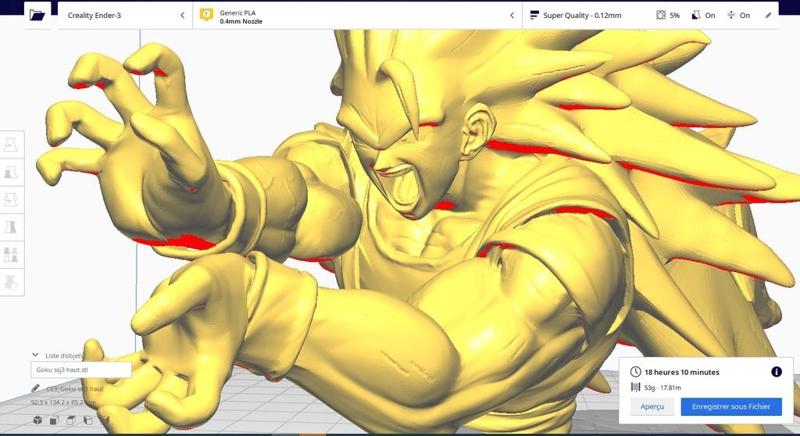Click the Aperçu button

tap(652, 406)
